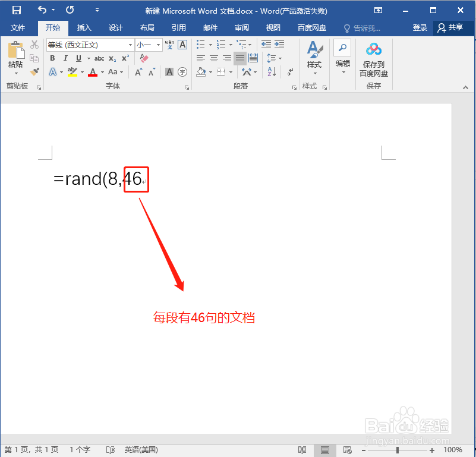Open font color dropdown arrow
The image size is (476, 457).
click(102, 73)
